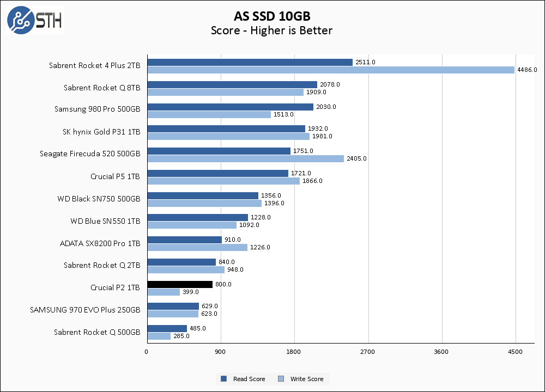The height and width of the screenshot is (392, 545).
Task: Click the value 1981.0
Action: (x=322, y=136)
